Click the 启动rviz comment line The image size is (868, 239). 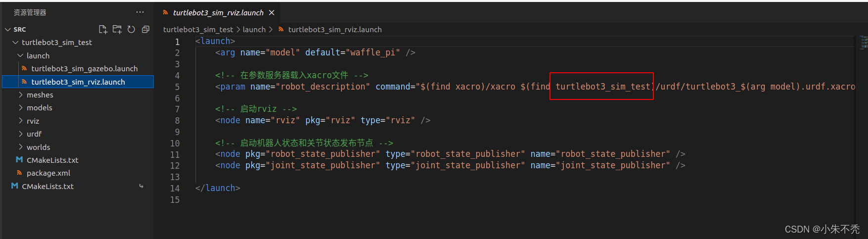click(x=256, y=109)
